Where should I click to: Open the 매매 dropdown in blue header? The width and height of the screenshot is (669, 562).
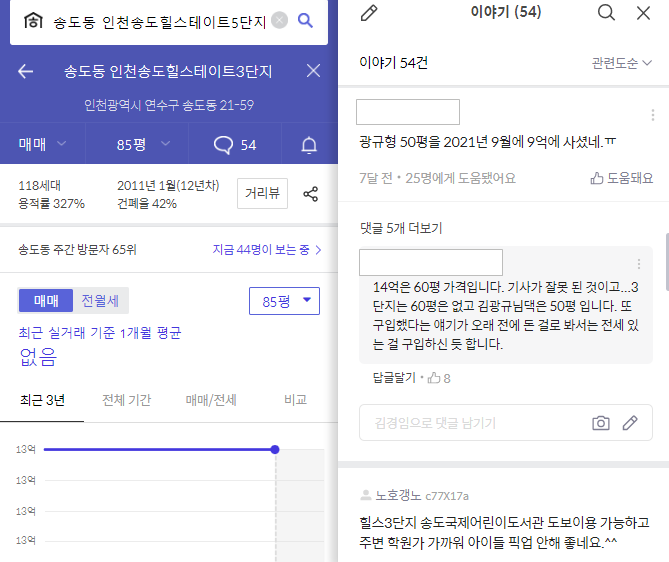(42, 144)
